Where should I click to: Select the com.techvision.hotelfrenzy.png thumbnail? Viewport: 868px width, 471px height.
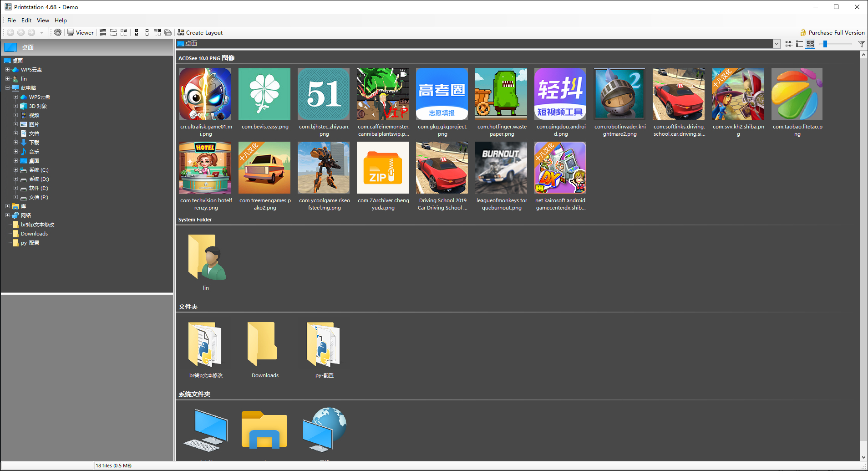205,168
